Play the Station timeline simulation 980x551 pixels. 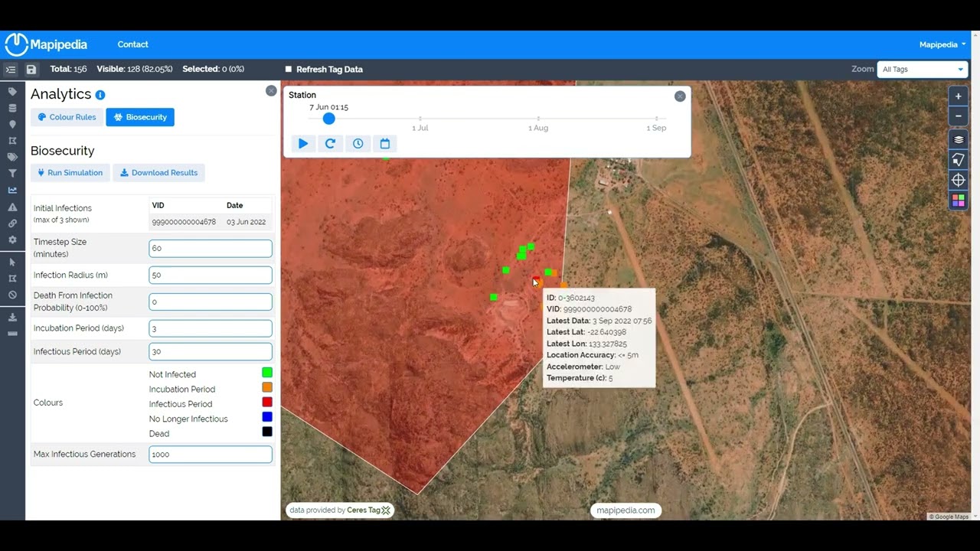303,144
